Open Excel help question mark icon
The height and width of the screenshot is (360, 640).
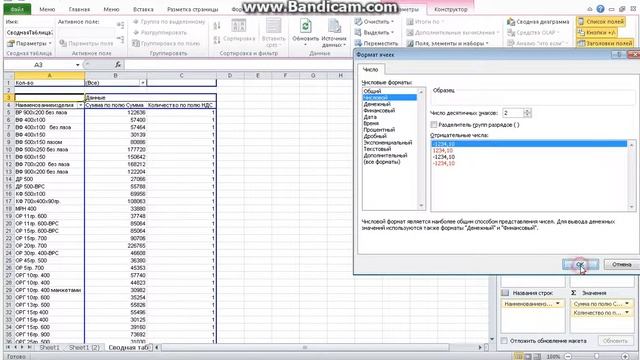[600, 9]
